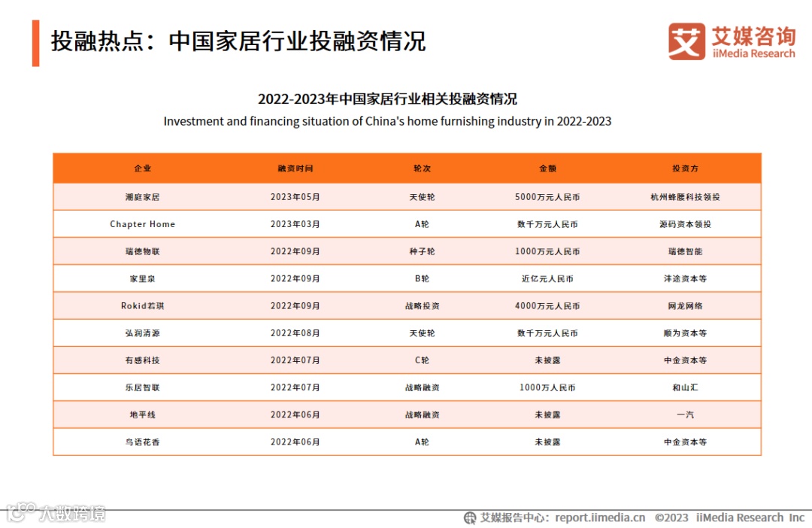Screen dimensions: 812x528
Task: Click the 投资方 column header
Action: point(685,168)
